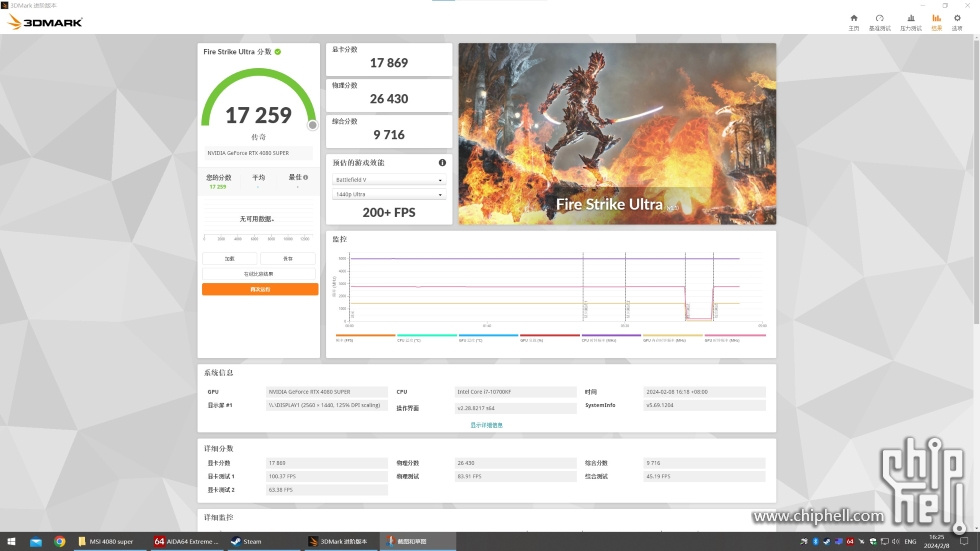Click the vertical page scrollbar
Image resolution: width=980 pixels, height=551 pixels.
[x=976, y=181]
